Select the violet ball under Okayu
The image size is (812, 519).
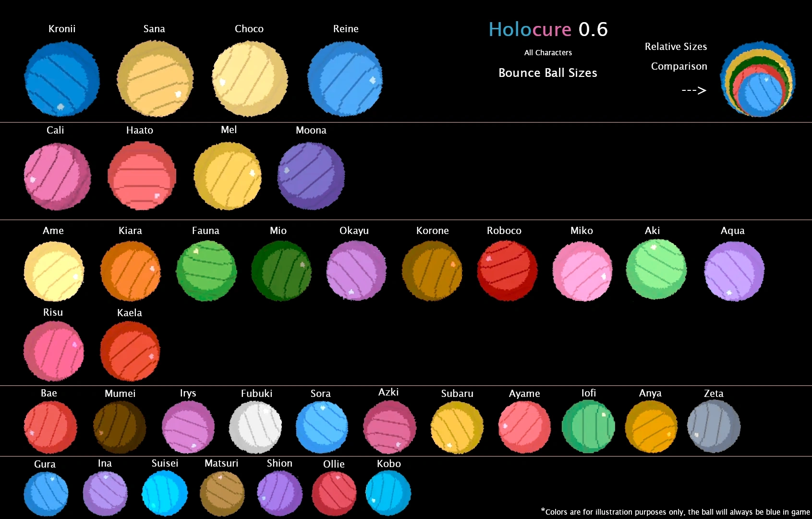[356, 271]
